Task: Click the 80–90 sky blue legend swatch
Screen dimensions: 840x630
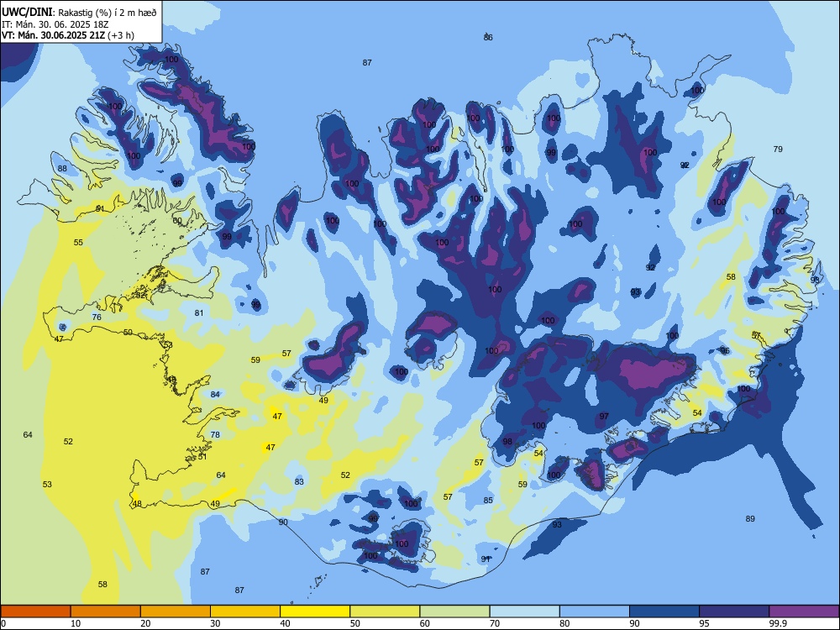Action: pos(595,612)
